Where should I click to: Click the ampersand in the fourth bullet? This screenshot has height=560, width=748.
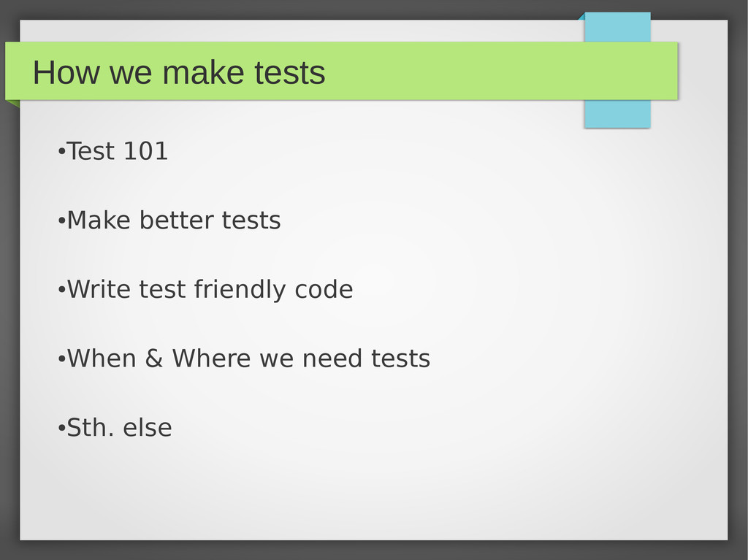[x=153, y=358]
